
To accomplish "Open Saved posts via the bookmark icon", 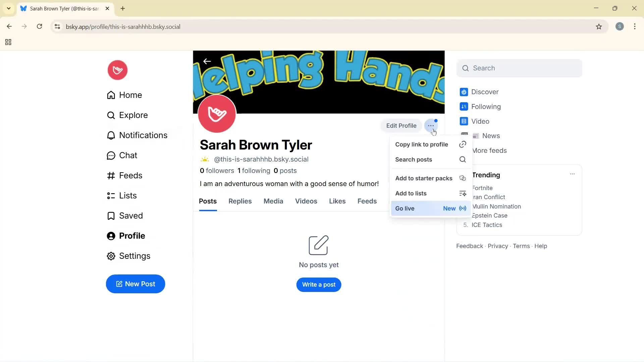I will (x=131, y=216).
